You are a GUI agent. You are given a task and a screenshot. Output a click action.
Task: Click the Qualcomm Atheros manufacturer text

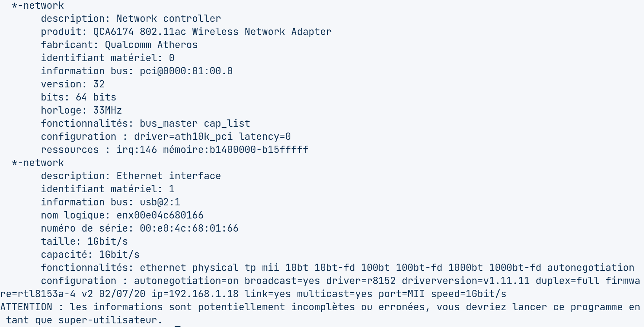tap(151, 45)
